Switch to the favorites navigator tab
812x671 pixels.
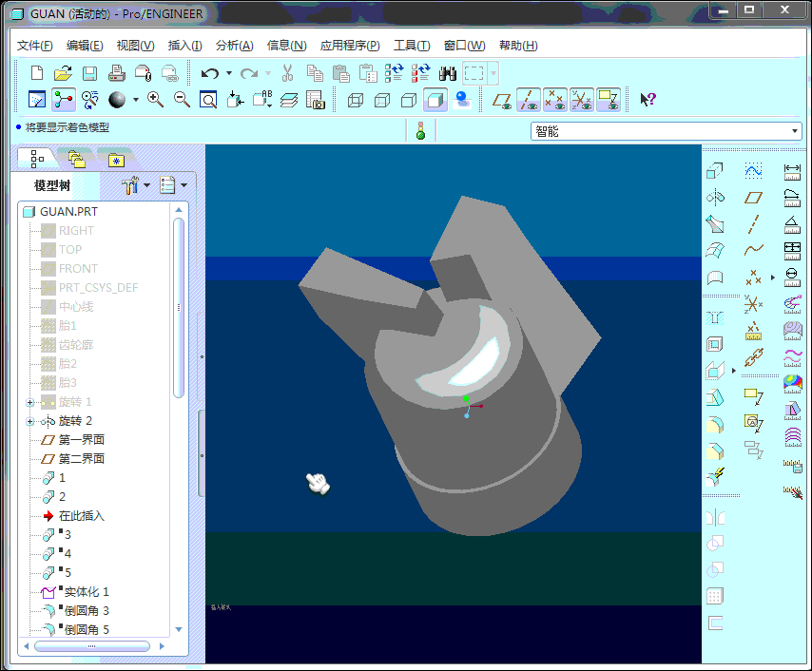116,160
